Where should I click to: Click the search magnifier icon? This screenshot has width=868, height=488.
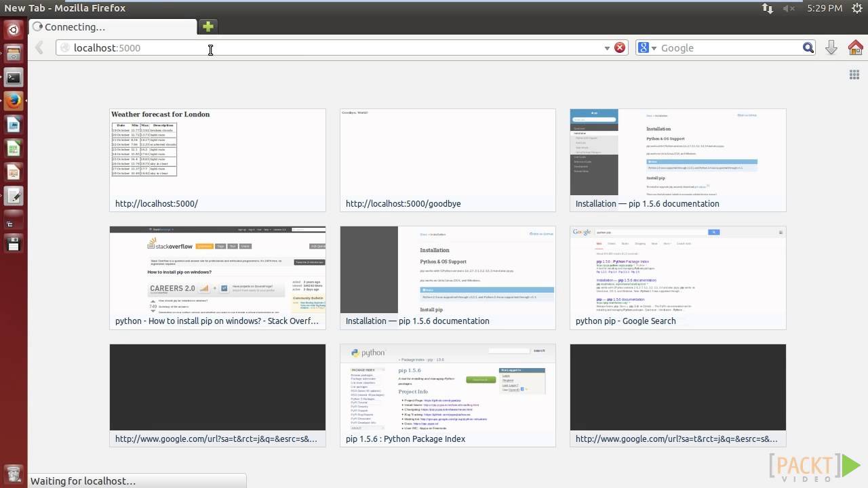[x=808, y=47]
